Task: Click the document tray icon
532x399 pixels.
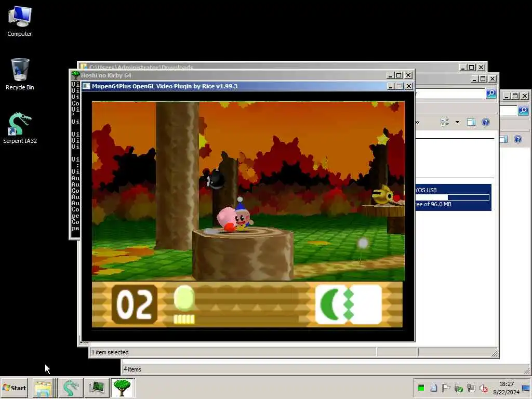Action: (x=433, y=388)
